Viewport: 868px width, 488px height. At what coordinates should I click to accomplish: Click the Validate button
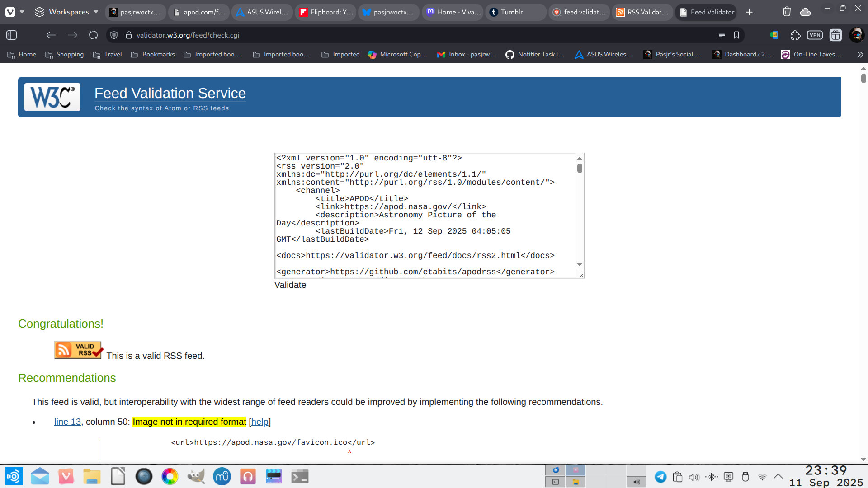pyautogui.click(x=290, y=285)
